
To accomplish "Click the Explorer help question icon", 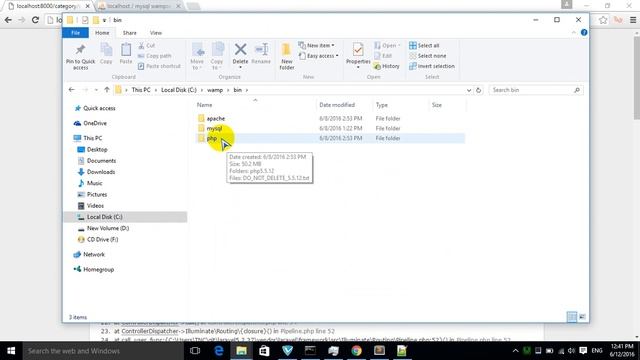I will (x=584, y=33).
